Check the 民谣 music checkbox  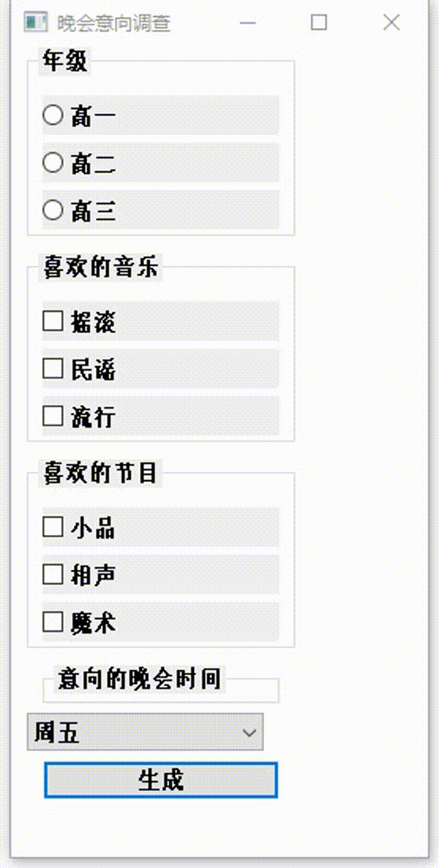coord(51,369)
